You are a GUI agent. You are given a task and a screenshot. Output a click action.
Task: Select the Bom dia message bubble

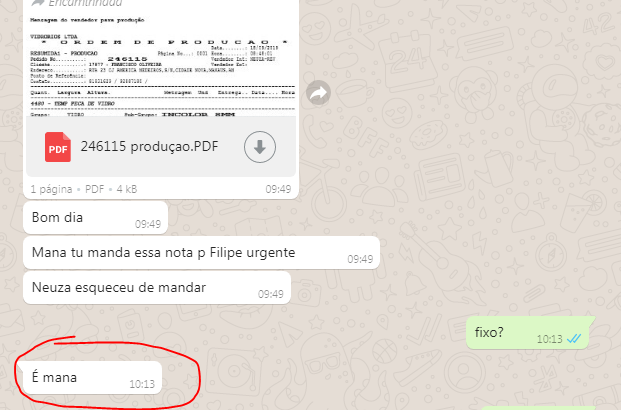pyautogui.click(x=95, y=217)
